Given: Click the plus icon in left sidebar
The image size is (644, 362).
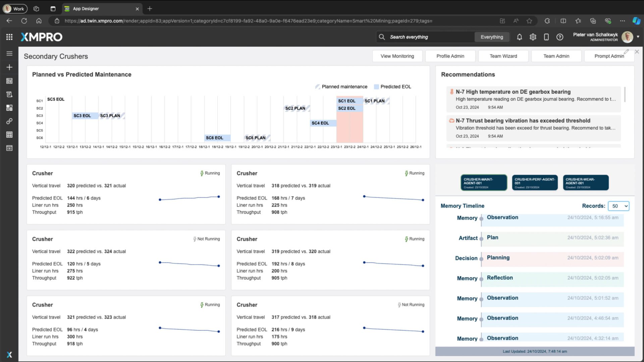Looking at the screenshot, I should pyautogui.click(x=9, y=67).
